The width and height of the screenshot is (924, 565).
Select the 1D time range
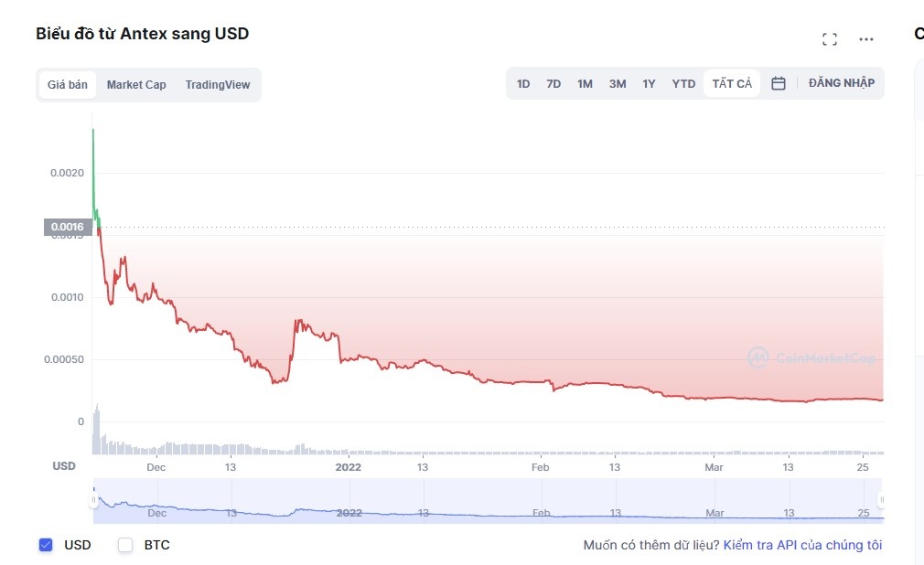point(523,83)
